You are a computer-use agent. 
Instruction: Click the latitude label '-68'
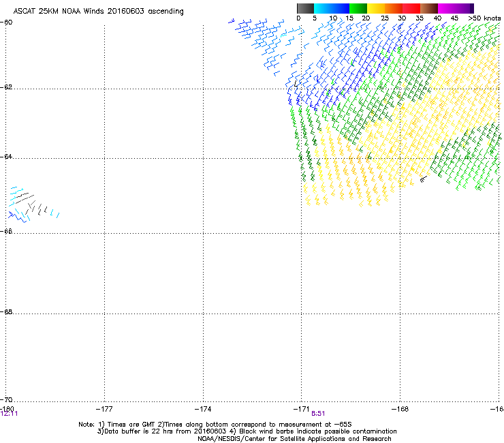6,312
